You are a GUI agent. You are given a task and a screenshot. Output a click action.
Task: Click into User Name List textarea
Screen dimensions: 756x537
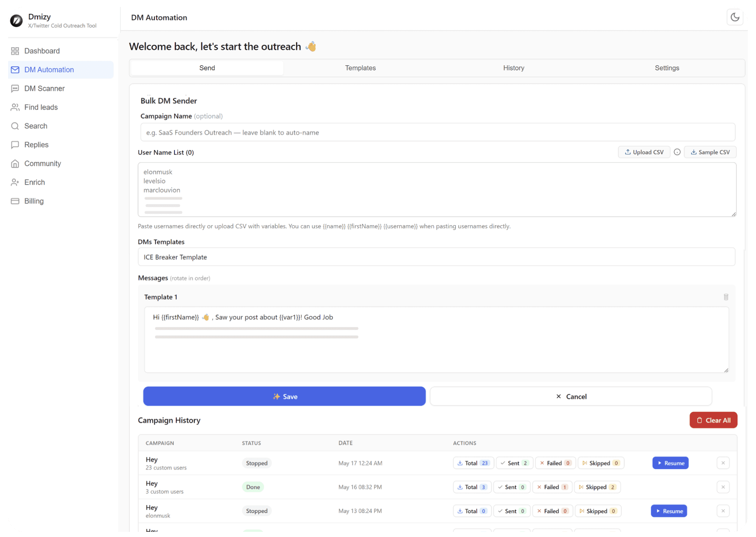click(437, 190)
